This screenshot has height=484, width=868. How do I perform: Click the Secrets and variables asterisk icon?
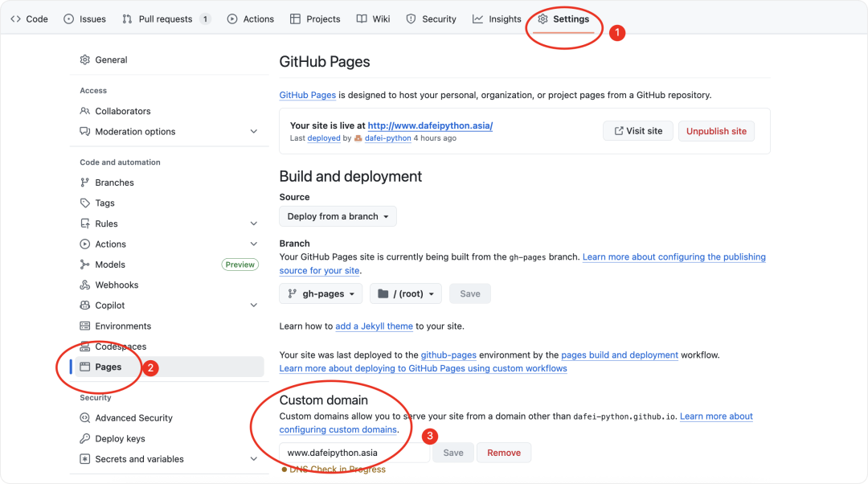[84, 458]
